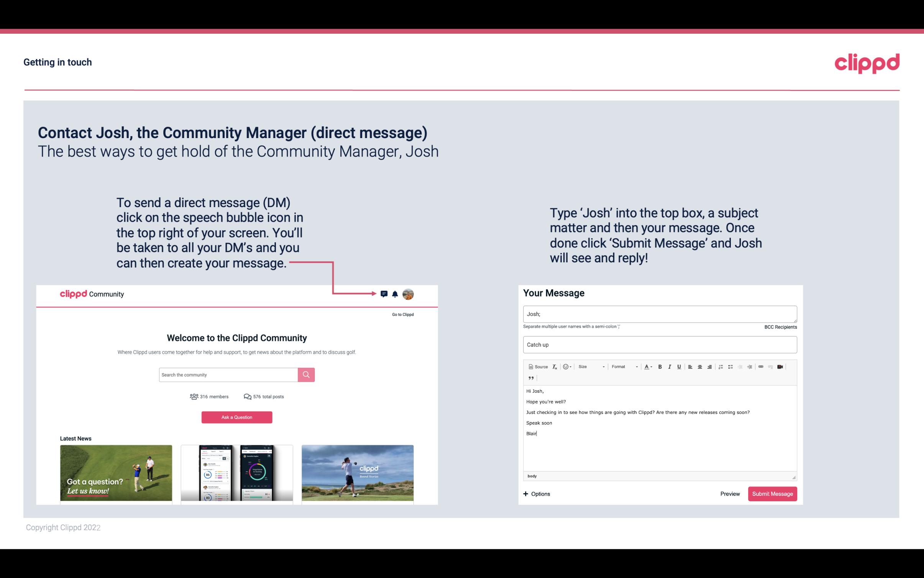
Task: Click the blockquote quotation mark icon
Action: pos(530,377)
